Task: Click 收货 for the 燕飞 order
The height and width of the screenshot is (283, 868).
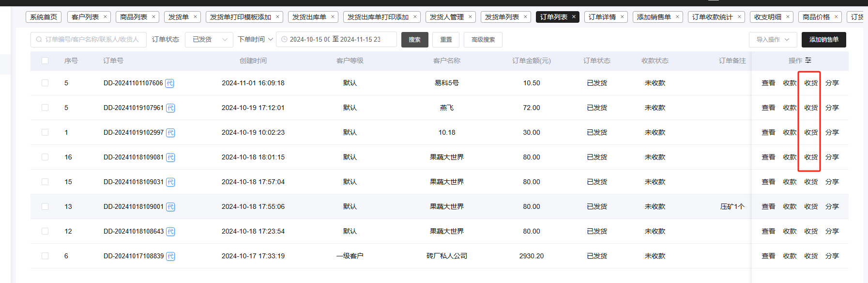Action: pyautogui.click(x=811, y=108)
